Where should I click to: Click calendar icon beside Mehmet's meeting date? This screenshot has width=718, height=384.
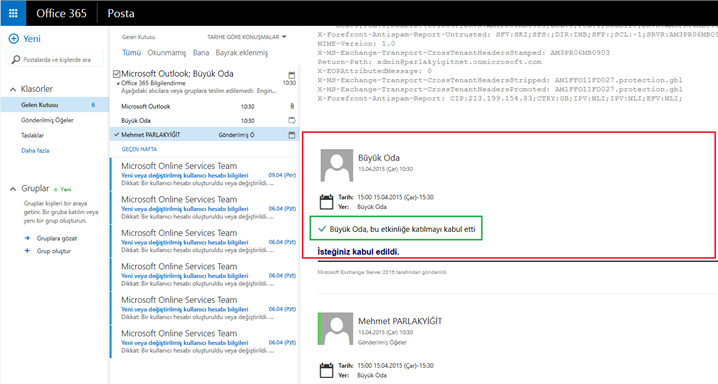point(326,370)
